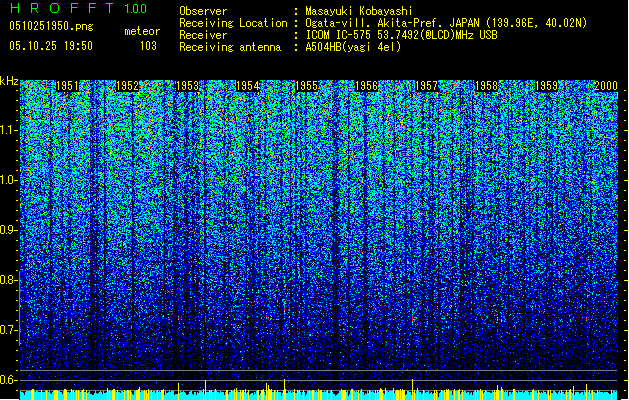Viewport: 629px width, 400px height.
Task: Select observer name Masayuki Kobayashi
Action: point(359,11)
